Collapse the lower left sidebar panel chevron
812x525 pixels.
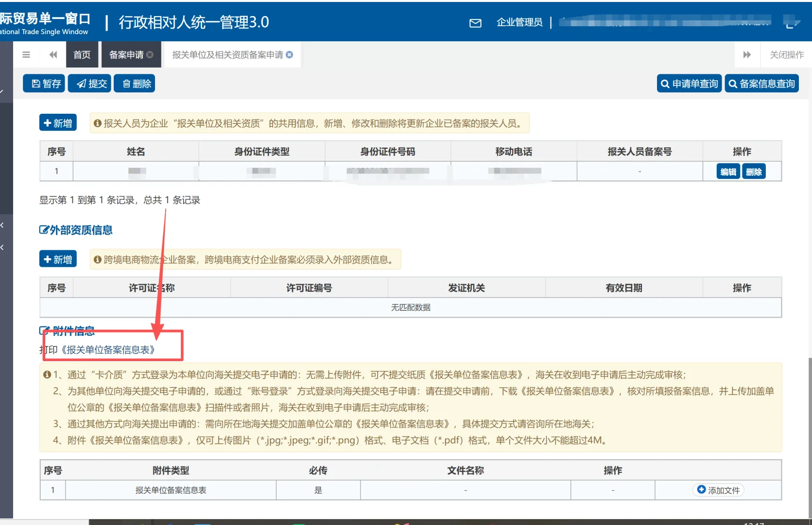(x=3, y=247)
